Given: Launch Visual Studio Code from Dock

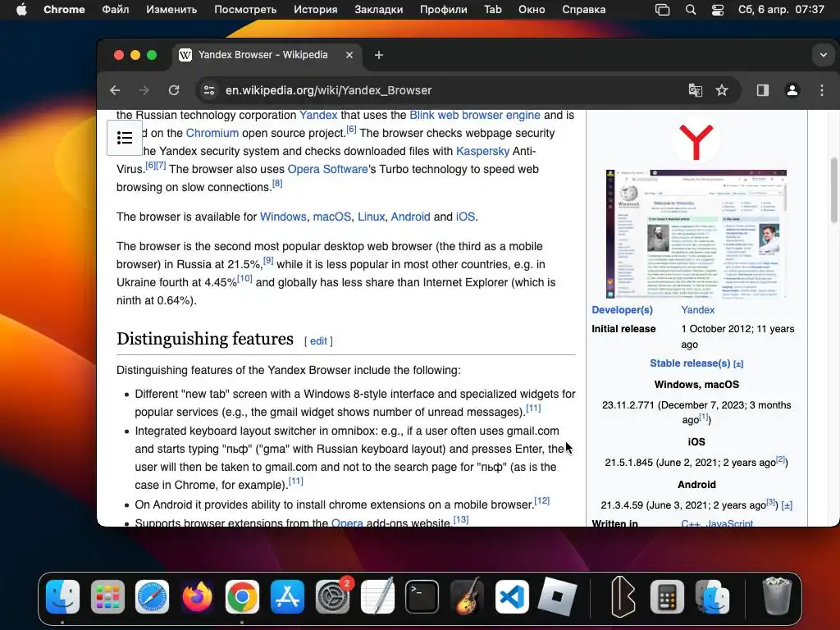Looking at the screenshot, I should click(x=512, y=596).
